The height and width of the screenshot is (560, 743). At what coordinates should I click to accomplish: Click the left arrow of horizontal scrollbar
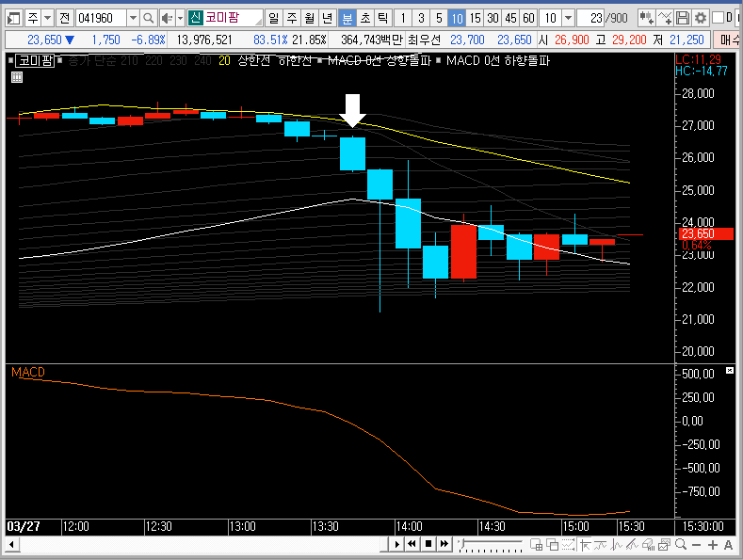pyautogui.click(x=11, y=544)
